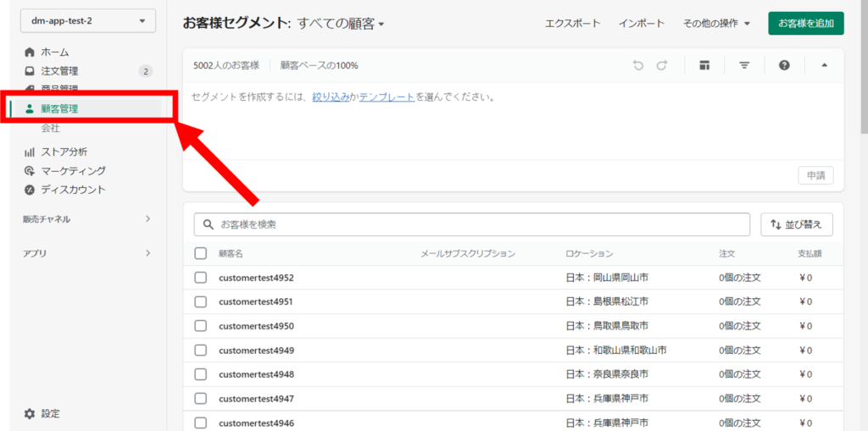Open the dm-app-test-2 store switcher dropdown
868x431 pixels.
82,21
